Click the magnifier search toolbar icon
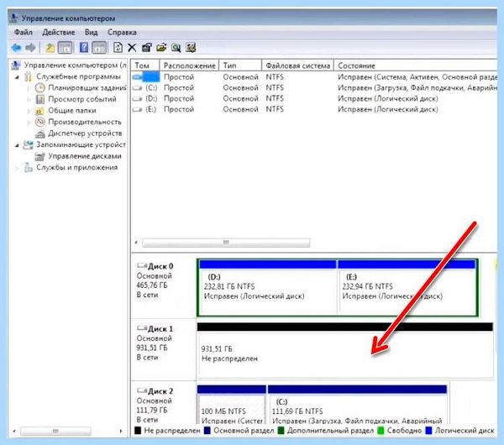The image size is (504, 445). [x=176, y=48]
